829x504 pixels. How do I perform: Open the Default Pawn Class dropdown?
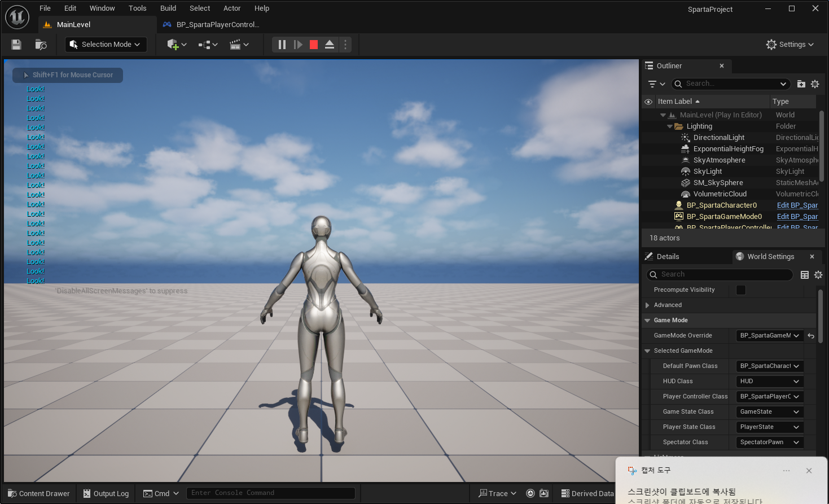pyautogui.click(x=770, y=366)
